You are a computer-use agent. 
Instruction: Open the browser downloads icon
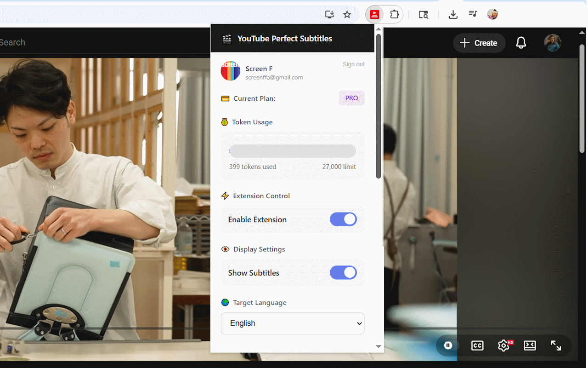point(453,15)
